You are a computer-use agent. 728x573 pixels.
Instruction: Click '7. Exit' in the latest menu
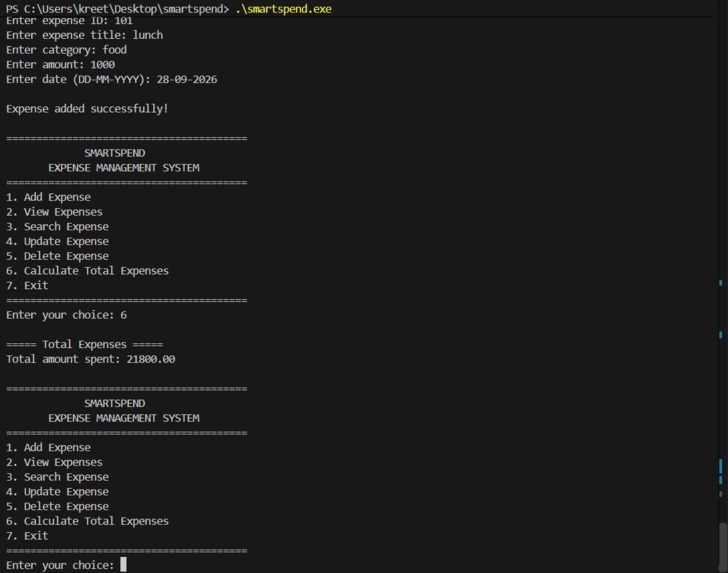pyautogui.click(x=27, y=536)
